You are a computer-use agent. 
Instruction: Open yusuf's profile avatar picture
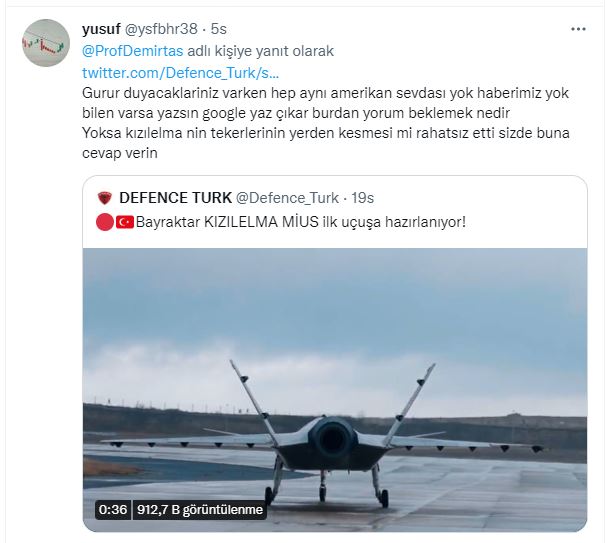tap(45, 44)
